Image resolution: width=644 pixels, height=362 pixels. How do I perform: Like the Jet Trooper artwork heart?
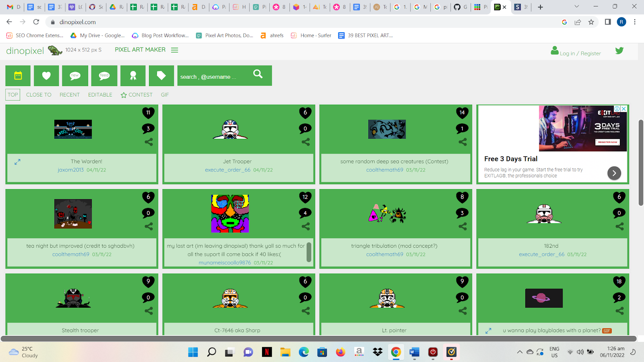pos(305,113)
